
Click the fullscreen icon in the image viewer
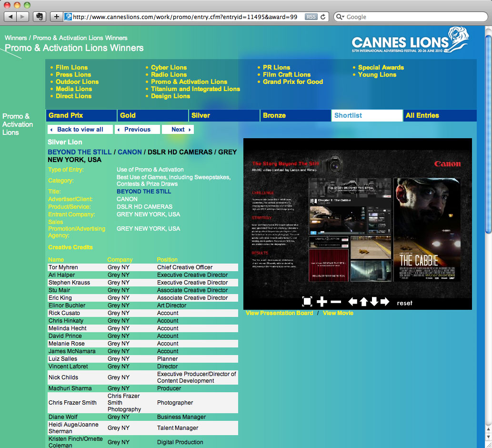(x=307, y=302)
